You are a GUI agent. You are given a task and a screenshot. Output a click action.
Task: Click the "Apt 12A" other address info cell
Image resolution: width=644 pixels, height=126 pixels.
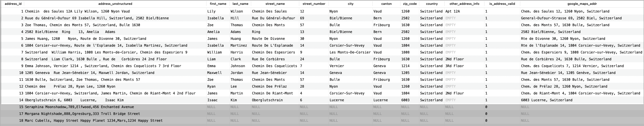pyautogui.click(x=453, y=11)
